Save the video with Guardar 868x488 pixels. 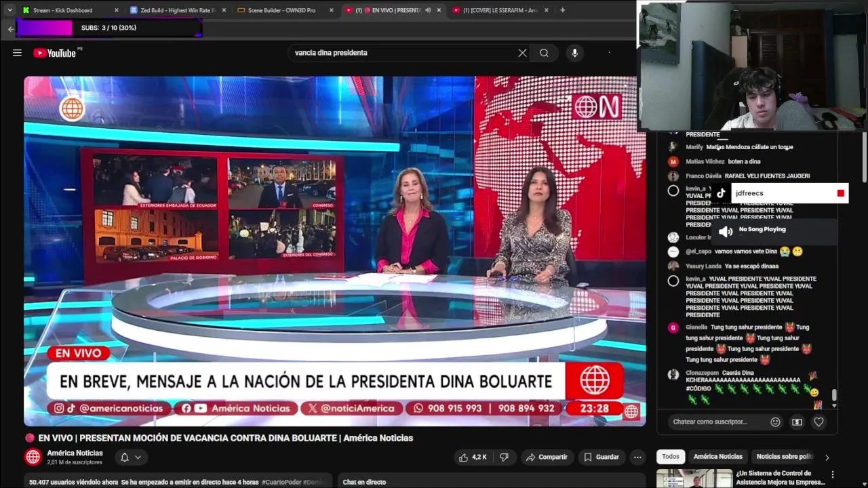pos(601,457)
